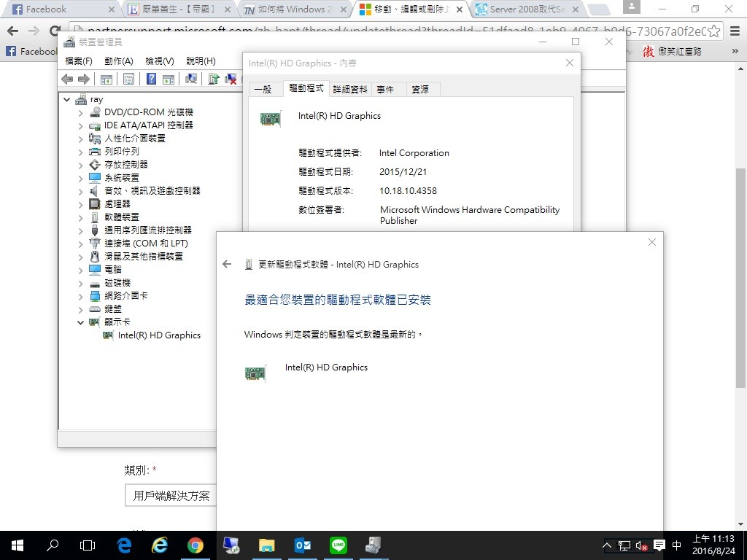Click the Uninstall device toolbar icon
747x560 pixels.
[231, 79]
